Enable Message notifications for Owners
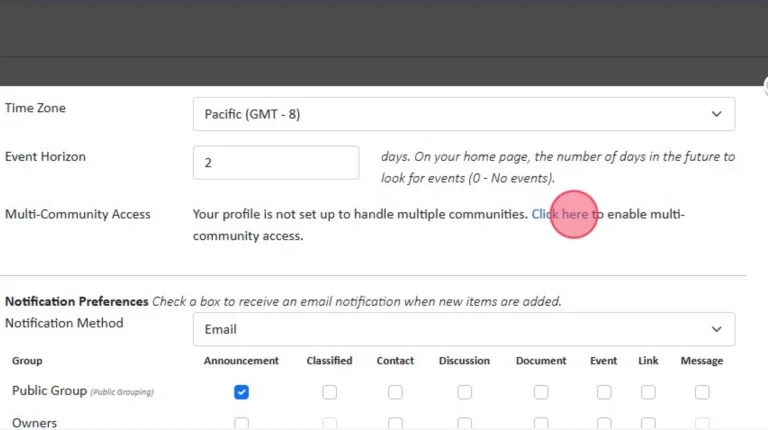Image resolution: width=768 pixels, height=430 pixels. click(x=702, y=424)
